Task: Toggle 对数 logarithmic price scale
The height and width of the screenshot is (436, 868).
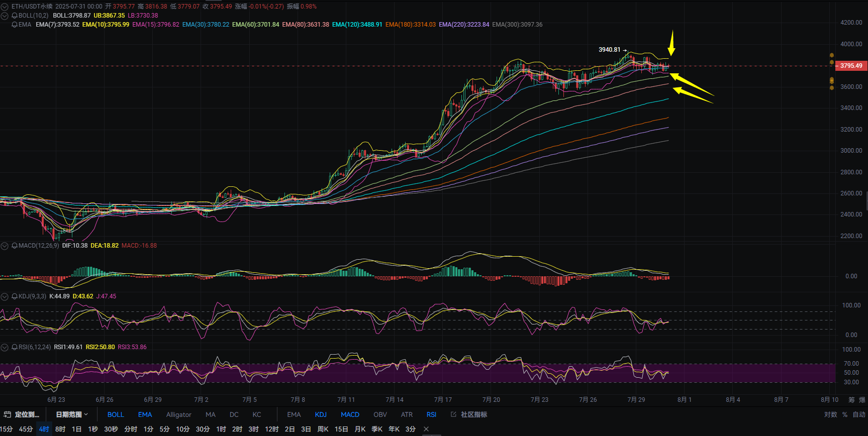Action: pyautogui.click(x=830, y=414)
